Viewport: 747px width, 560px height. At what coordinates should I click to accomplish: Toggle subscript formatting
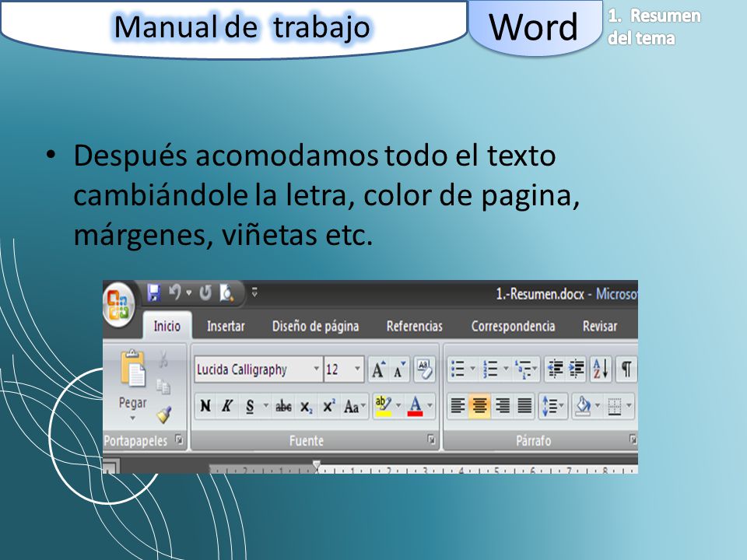[x=306, y=407]
